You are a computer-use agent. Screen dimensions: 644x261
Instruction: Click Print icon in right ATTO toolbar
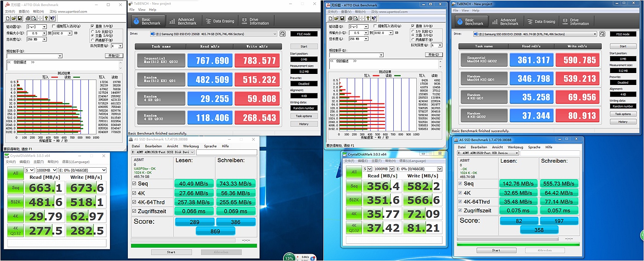pos(351,18)
